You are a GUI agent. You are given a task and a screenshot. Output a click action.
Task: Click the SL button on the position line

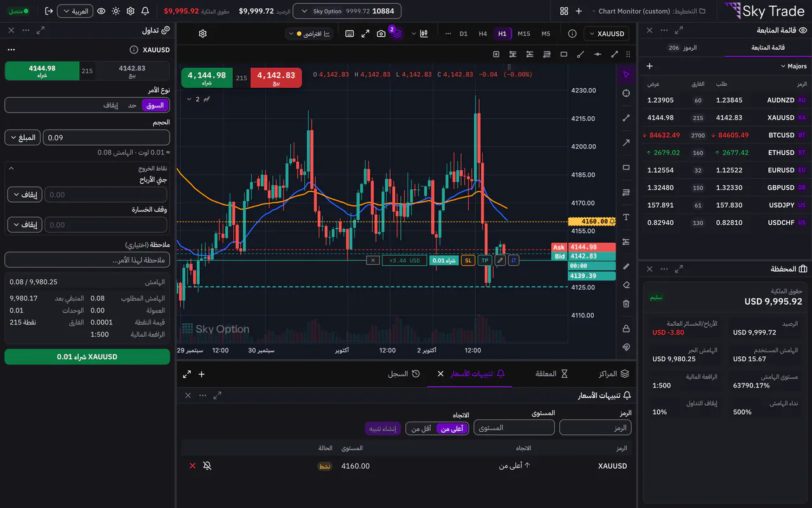tap(468, 260)
